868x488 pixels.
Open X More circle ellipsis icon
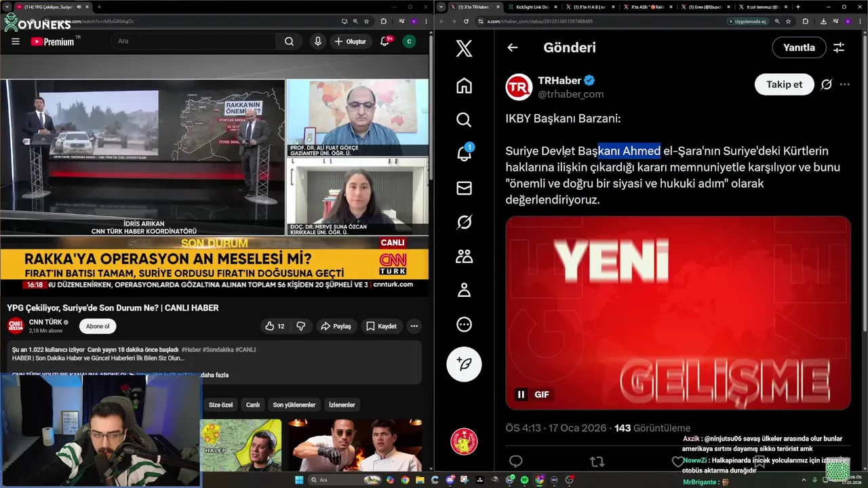click(x=464, y=325)
